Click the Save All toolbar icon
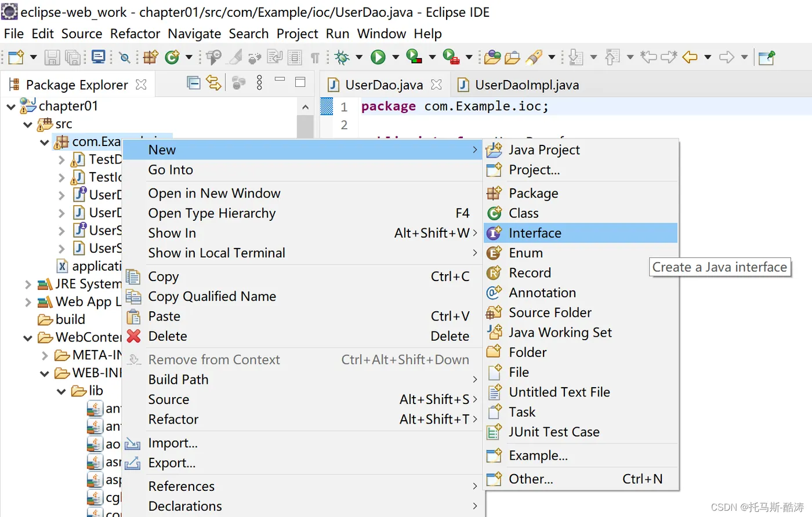The height and width of the screenshot is (517, 812). coord(73,57)
